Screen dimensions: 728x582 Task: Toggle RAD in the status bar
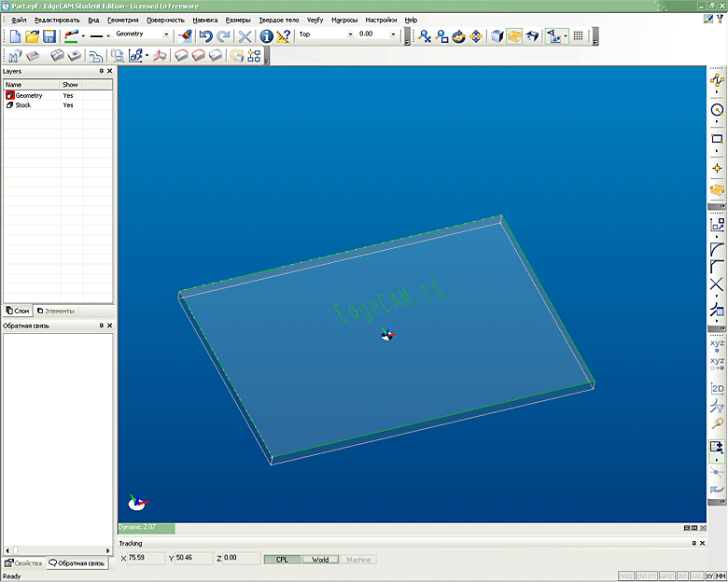point(696,576)
